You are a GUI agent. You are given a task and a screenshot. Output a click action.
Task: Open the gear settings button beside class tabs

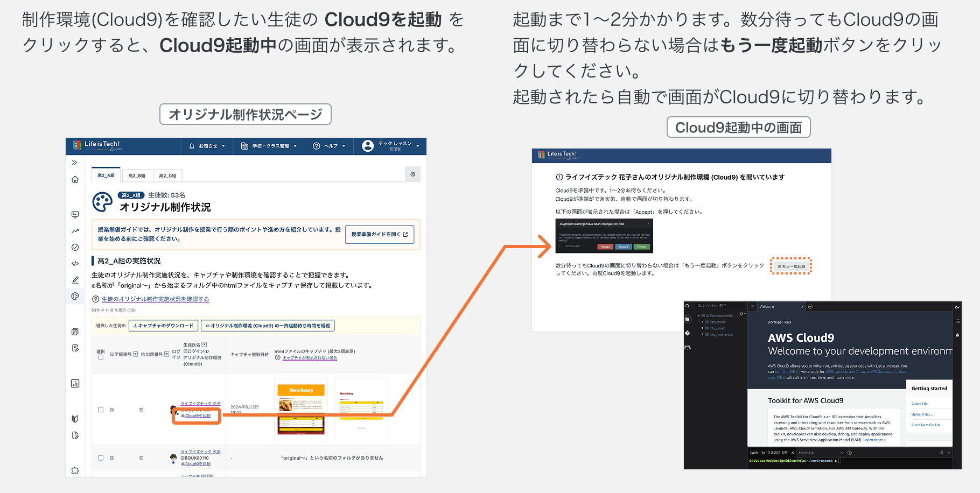coord(412,174)
